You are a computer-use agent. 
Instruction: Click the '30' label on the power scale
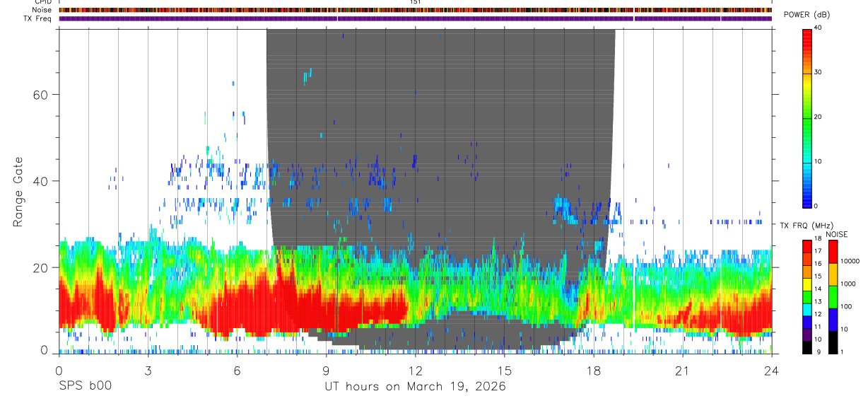coord(819,72)
